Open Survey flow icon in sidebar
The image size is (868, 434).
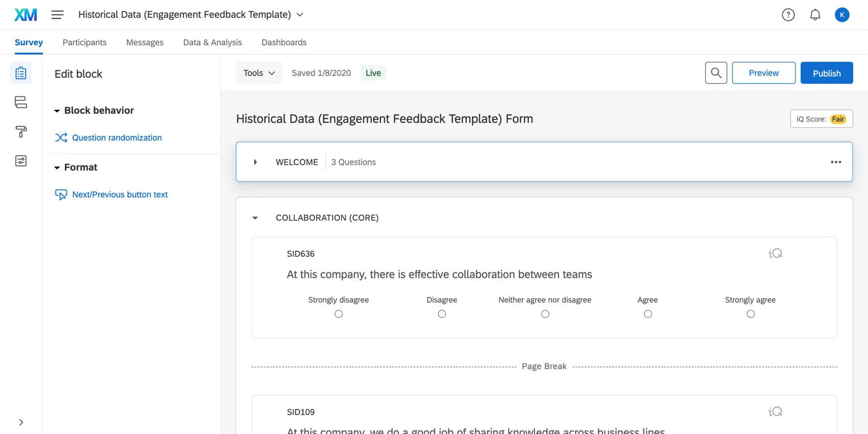(x=21, y=102)
